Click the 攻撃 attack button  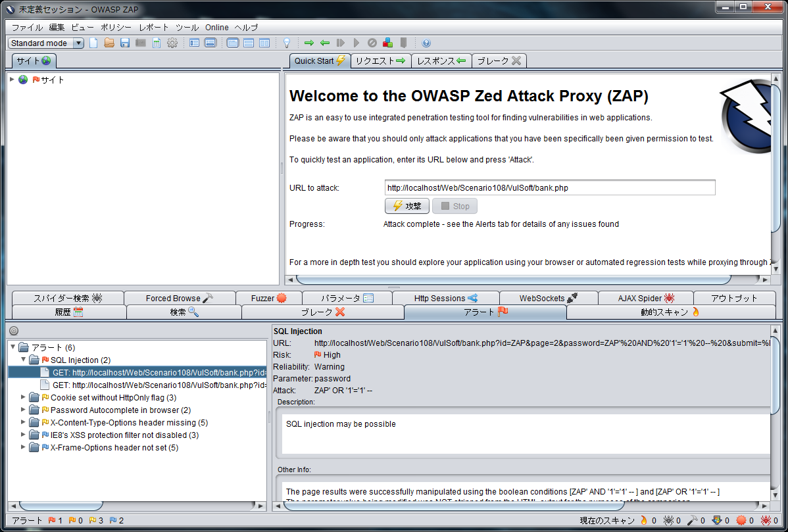click(407, 206)
